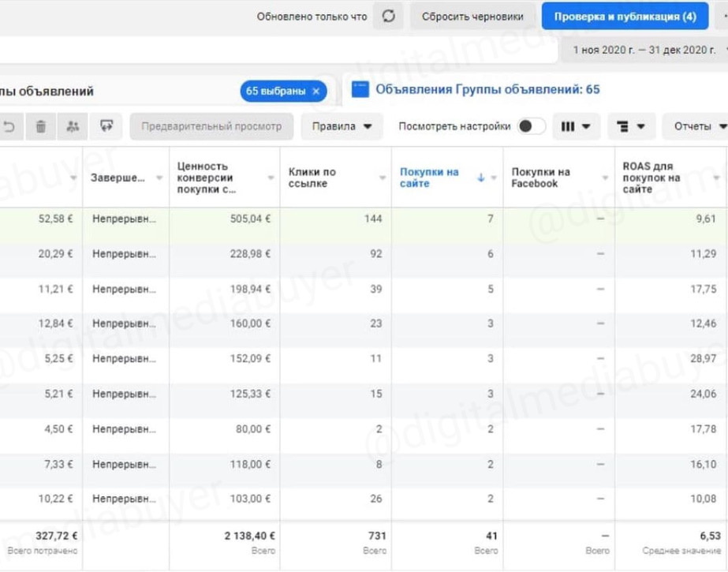
Task: Open the breakdown rows icon dropdown
Action: [630, 126]
